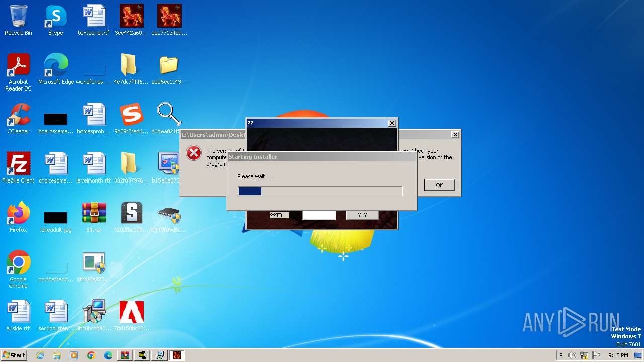Open network status tray icon
Viewport: 644px width, 362px height.
click(584, 355)
